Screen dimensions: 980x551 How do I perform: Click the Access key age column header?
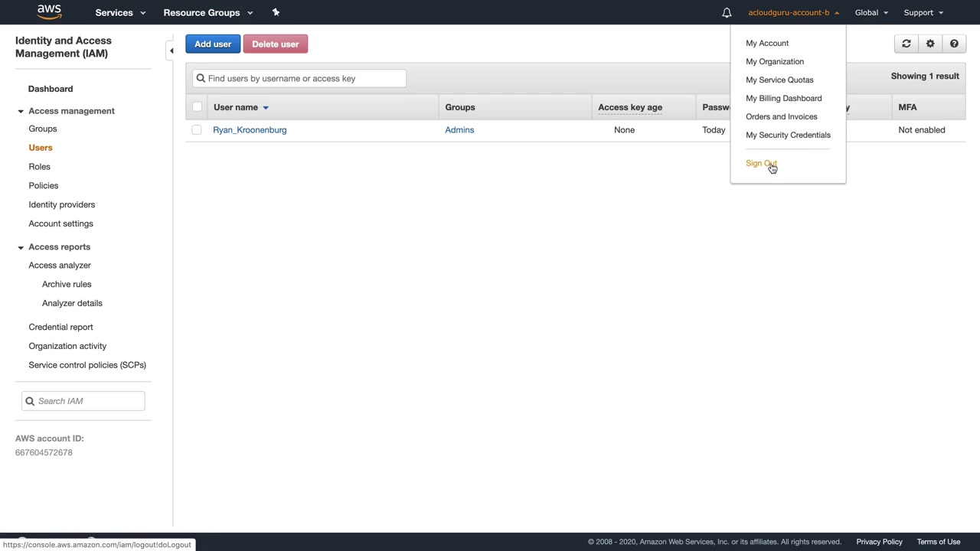[630, 107]
